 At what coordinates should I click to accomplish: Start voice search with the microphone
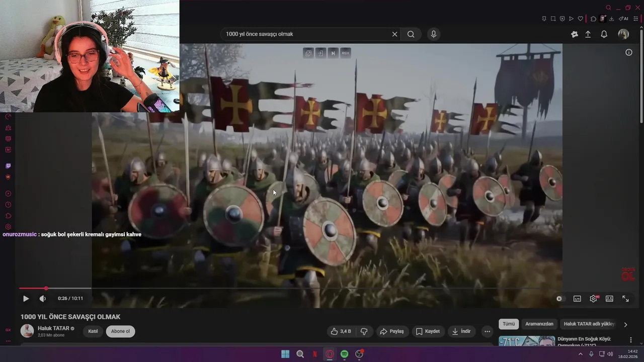pyautogui.click(x=434, y=34)
